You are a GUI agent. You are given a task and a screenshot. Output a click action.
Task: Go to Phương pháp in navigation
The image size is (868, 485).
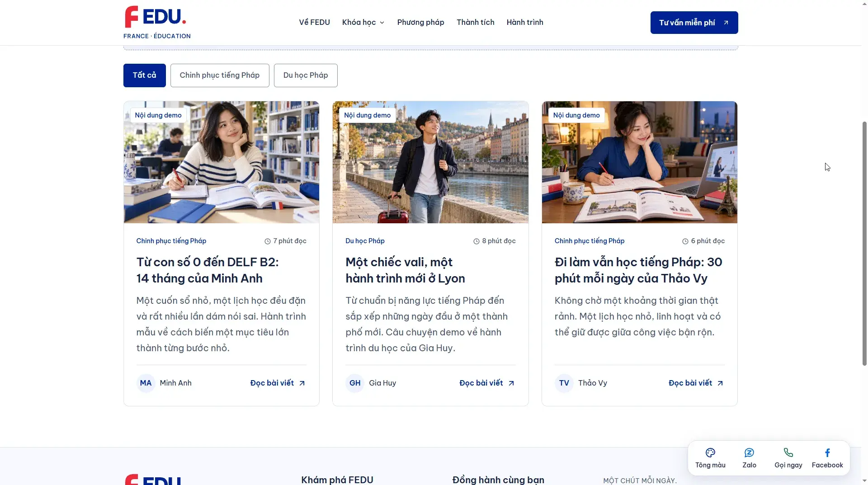pyautogui.click(x=420, y=23)
